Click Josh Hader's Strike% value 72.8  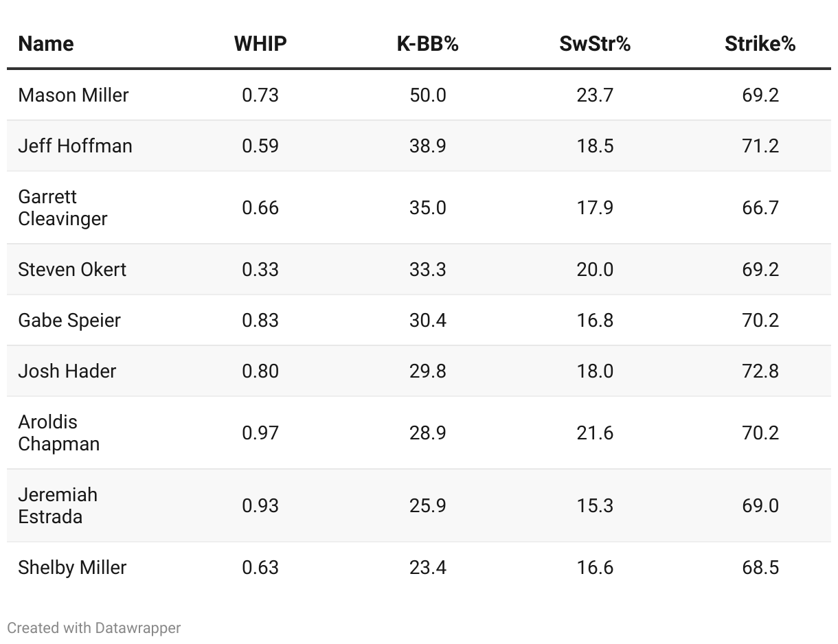pos(760,371)
